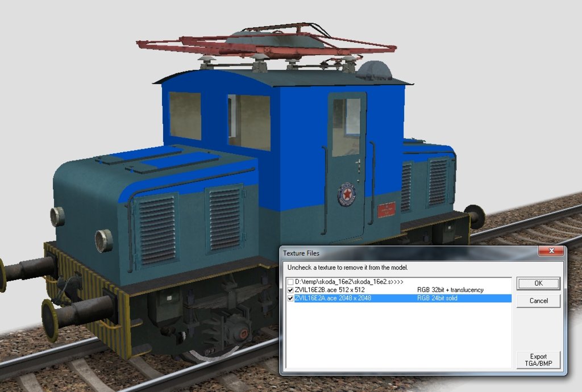This screenshot has width=582, height=392.
Task: Cancel the Texture Files dialog
Action: pyautogui.click(x=538, y=301)
